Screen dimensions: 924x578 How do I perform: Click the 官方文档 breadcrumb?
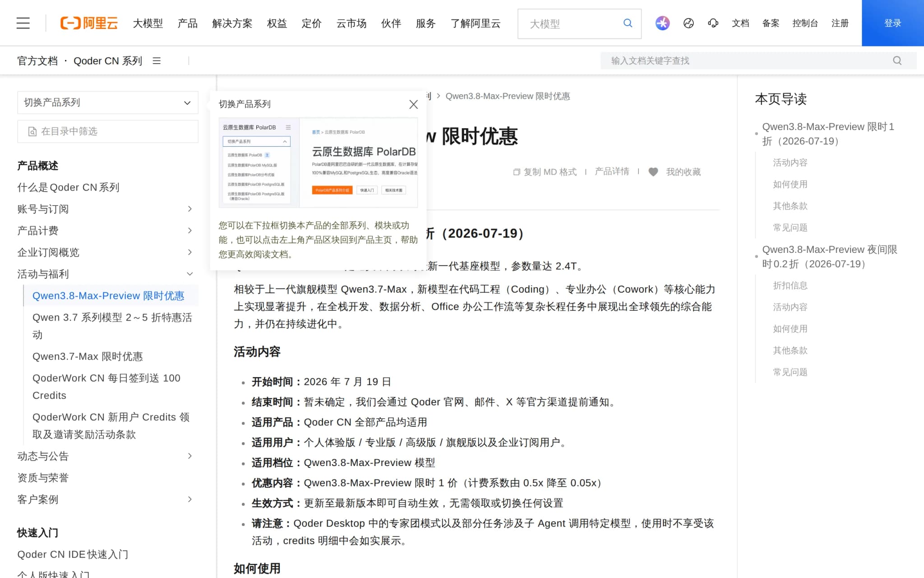pyautogui.click(x=37, y=61)
